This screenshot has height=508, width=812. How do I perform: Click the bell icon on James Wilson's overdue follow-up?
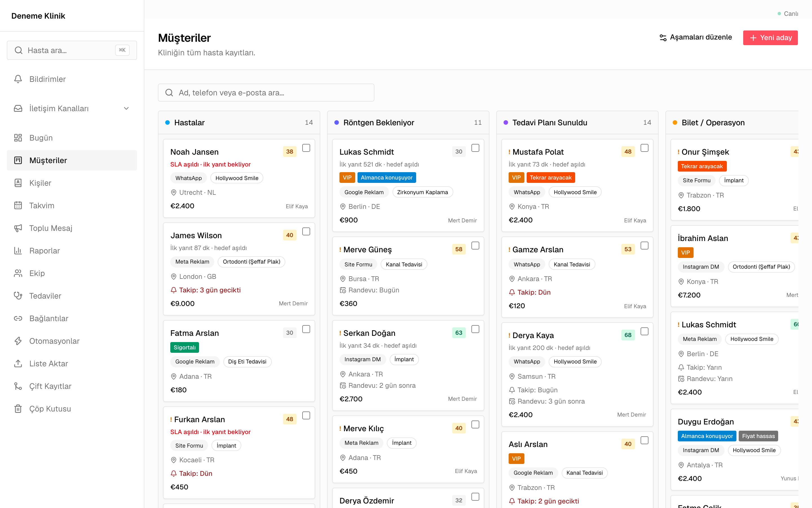(x=173, y=290)
